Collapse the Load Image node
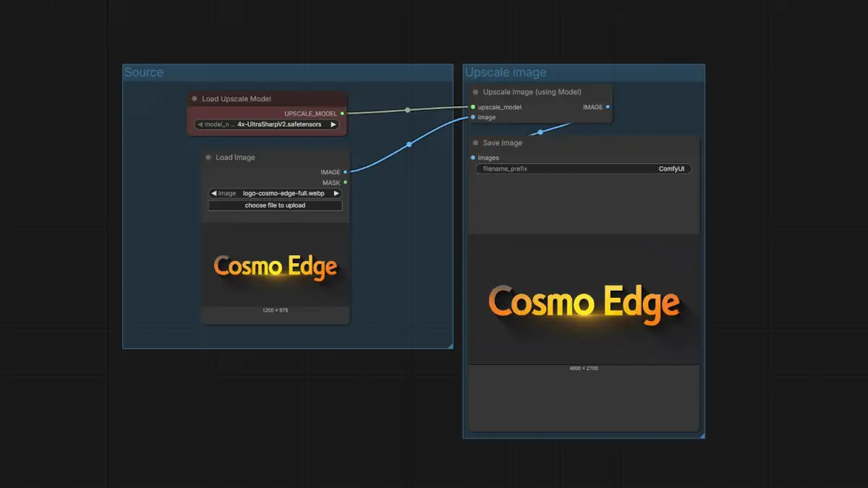This screenshot has width=868, height=488. 208,158
